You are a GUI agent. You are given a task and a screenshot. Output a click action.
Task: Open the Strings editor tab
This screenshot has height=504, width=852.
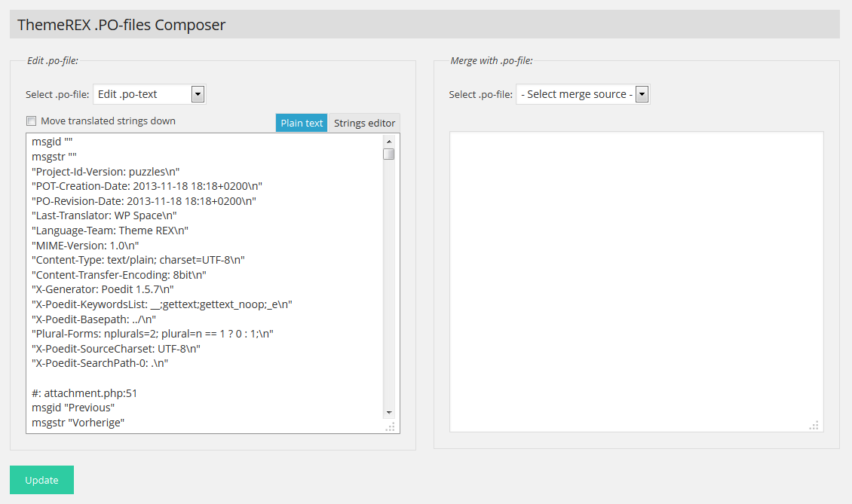pyautogui.click(x=364, y=123)
